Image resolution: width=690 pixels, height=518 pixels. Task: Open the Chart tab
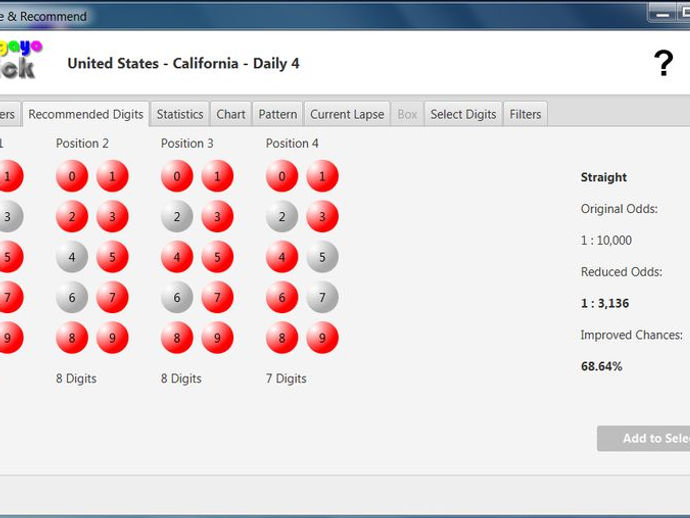(x=231, y=114)
